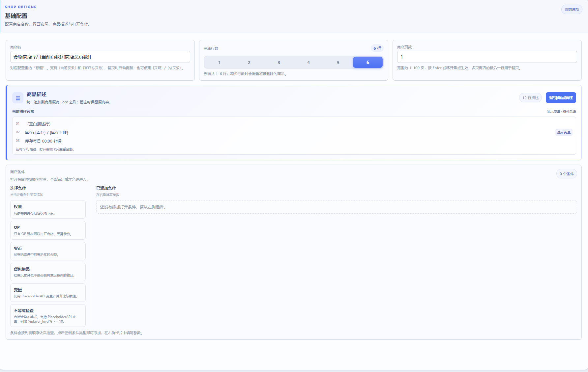Select 5 rows for shop rows
The image size is (588, 372).
338,62
